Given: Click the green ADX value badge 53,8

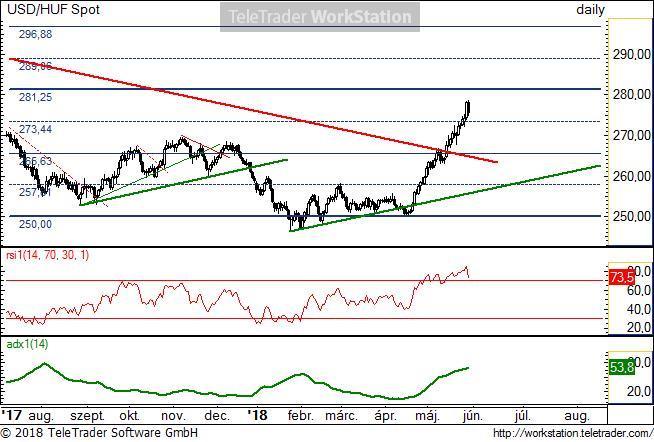Looking at the screenshot, I should (621, 367).
